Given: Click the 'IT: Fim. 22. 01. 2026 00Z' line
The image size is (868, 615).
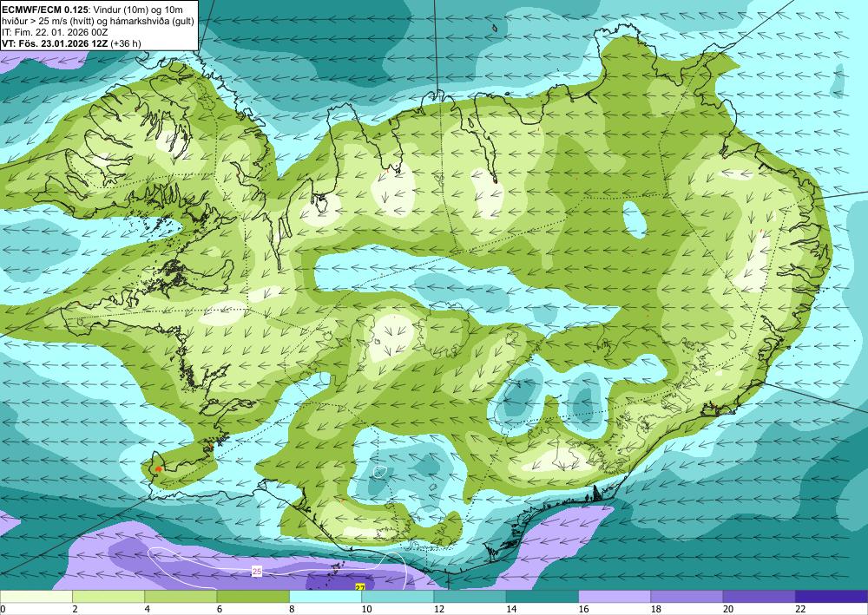Looking at the screenshot, I should [55, 33].
